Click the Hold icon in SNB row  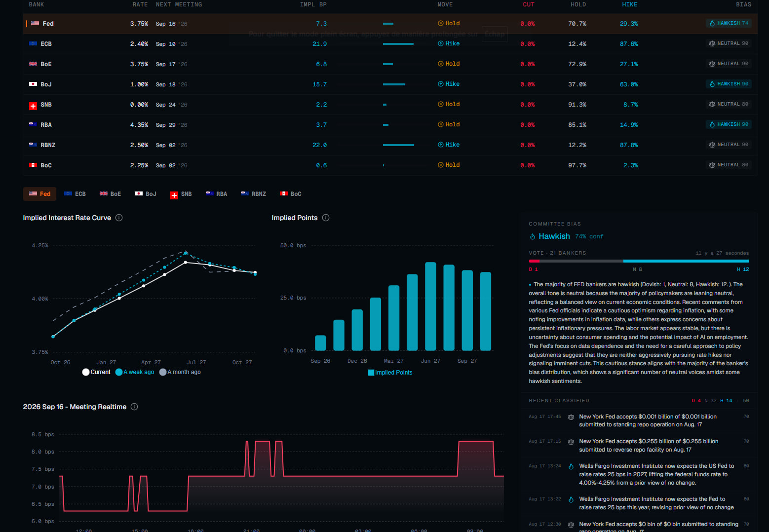(x=441, y=104)
